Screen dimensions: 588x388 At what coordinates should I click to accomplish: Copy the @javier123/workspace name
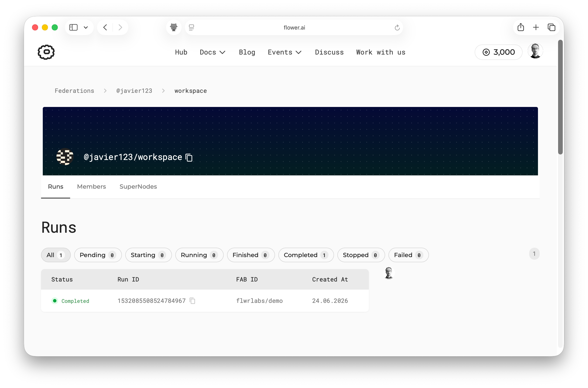click(x=189, y=157)
